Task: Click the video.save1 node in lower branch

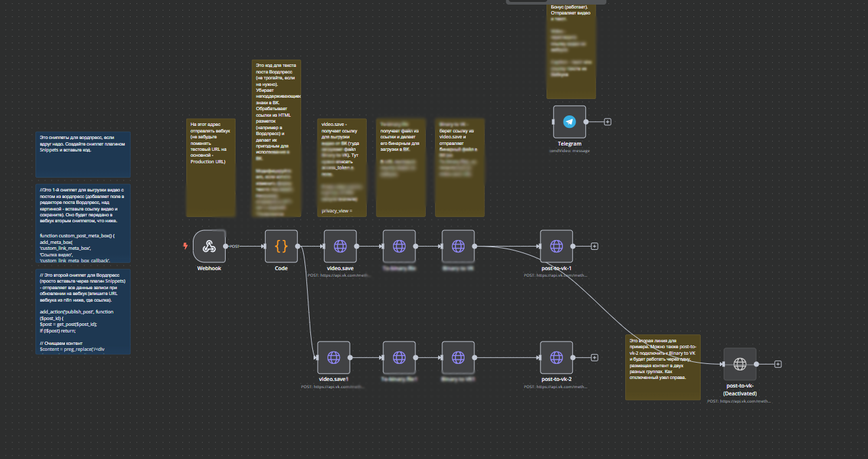Action: click(333, 357)
